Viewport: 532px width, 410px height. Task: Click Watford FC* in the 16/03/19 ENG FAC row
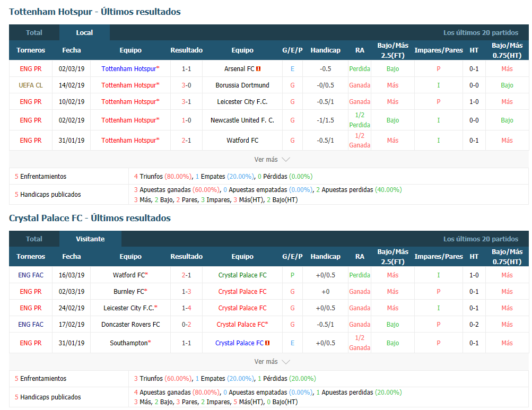[x=130, y=275]
